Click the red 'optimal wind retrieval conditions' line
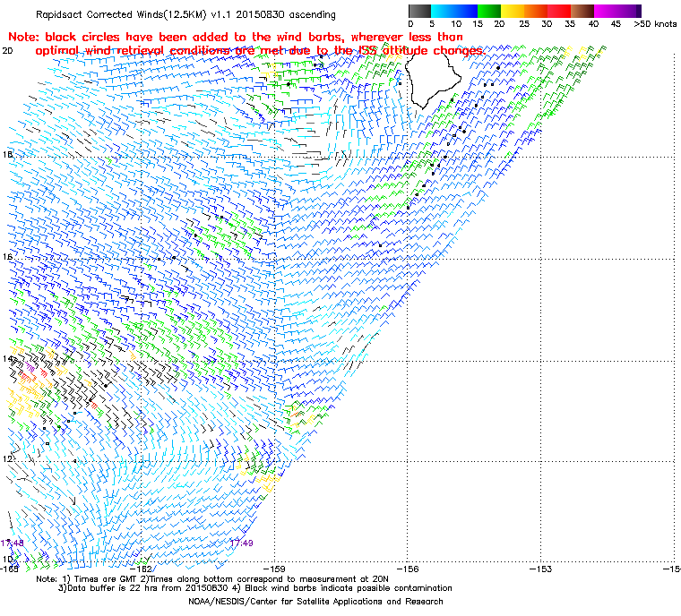Image resolution: width=681 pixels, height=616 pixels. coord(260,51)
